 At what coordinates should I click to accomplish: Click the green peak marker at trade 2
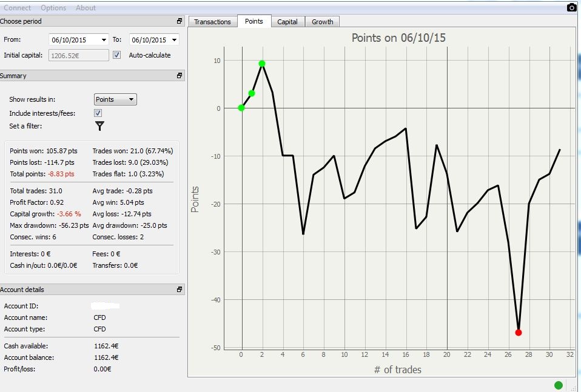[262, 64]
